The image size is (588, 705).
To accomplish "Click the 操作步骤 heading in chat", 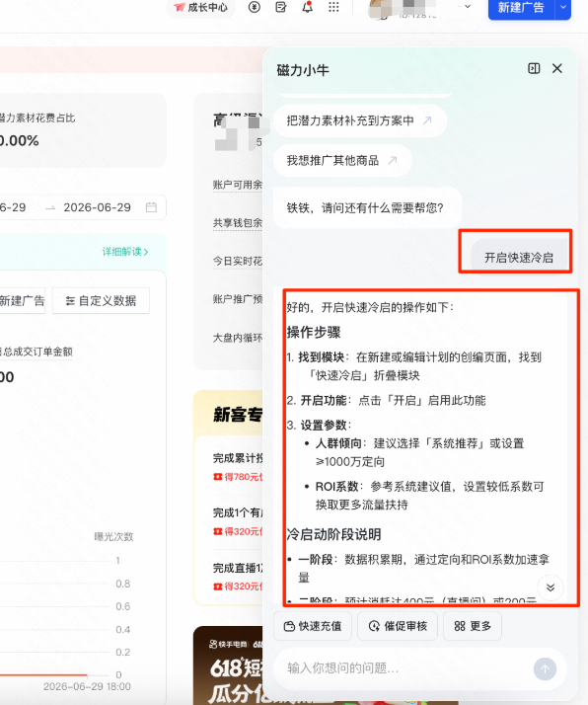I will point(314,333).
